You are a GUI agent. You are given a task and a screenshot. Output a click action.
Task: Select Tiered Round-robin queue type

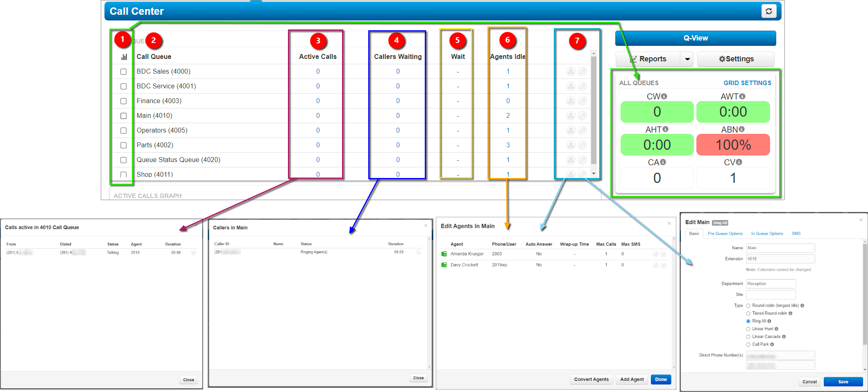pos(748,313)
